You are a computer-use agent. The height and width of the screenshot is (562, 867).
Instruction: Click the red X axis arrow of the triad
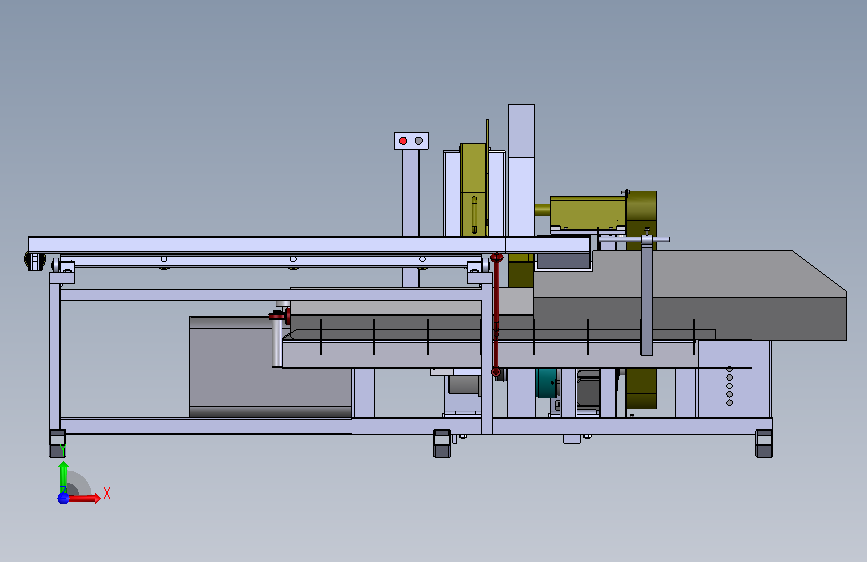tap(83, 498)
